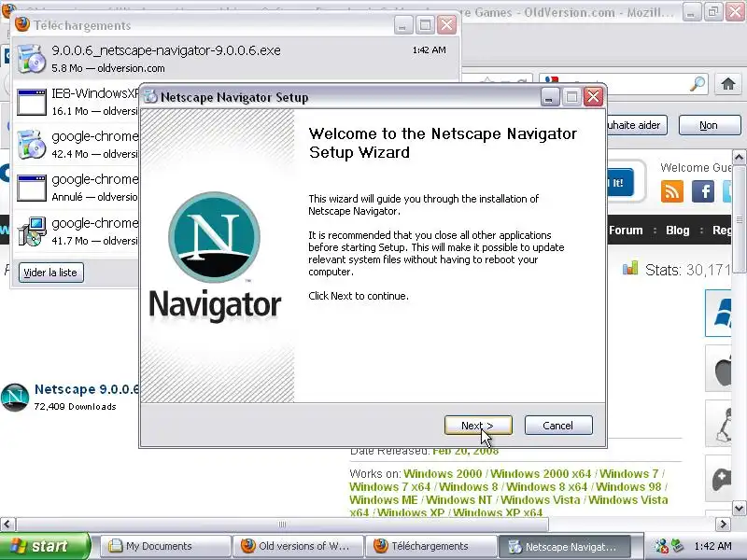Click the Firefox search magnifier icon

[x=698, y=84]
